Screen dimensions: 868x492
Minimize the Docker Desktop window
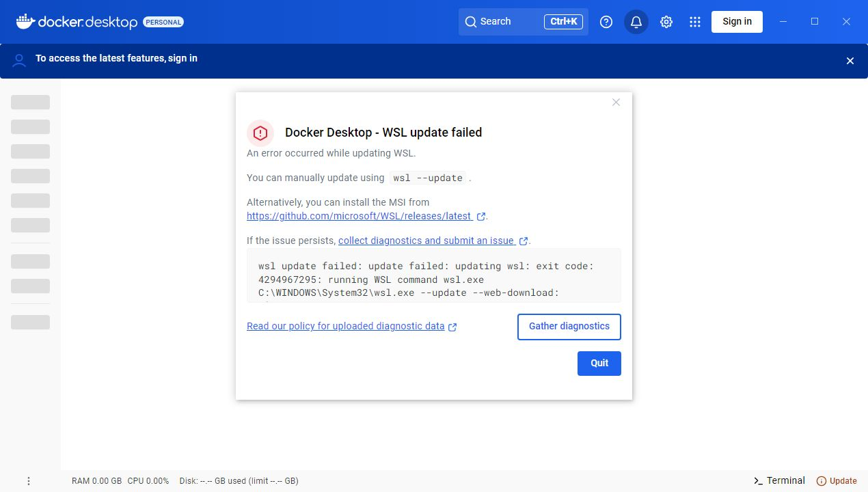(783, 22)
